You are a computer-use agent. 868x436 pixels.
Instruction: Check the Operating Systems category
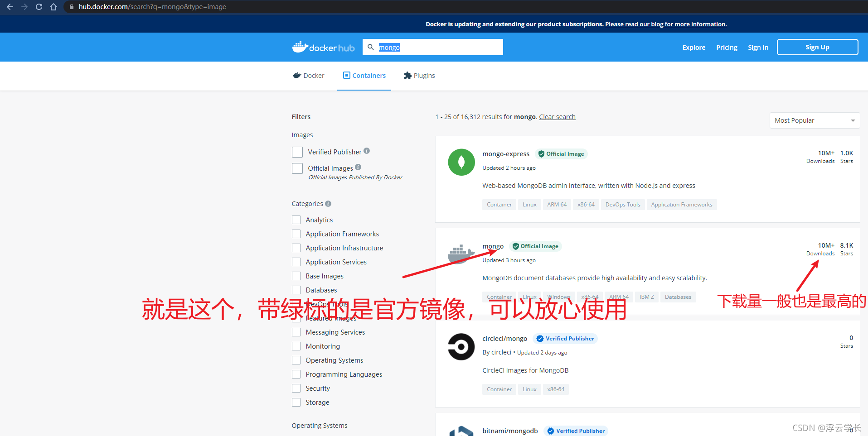296,360
